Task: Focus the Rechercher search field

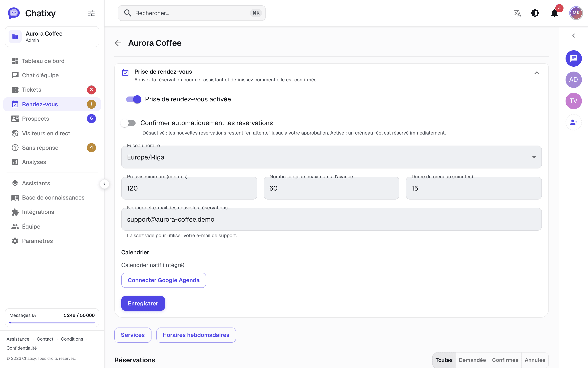Action: coord(192,13)
